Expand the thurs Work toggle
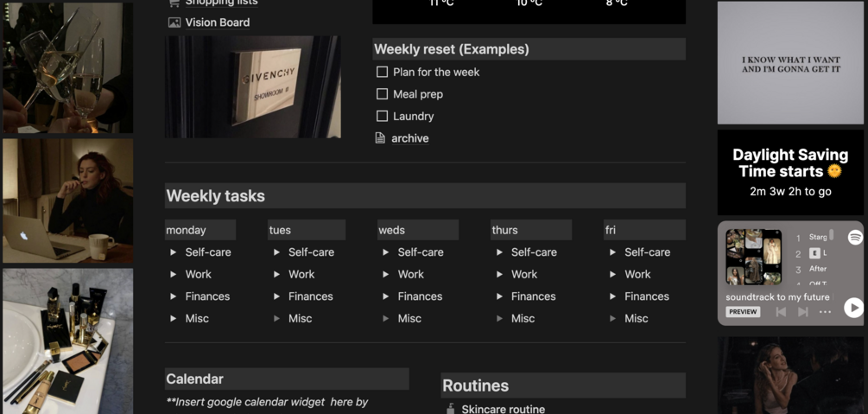 click(x=499, y=274)
